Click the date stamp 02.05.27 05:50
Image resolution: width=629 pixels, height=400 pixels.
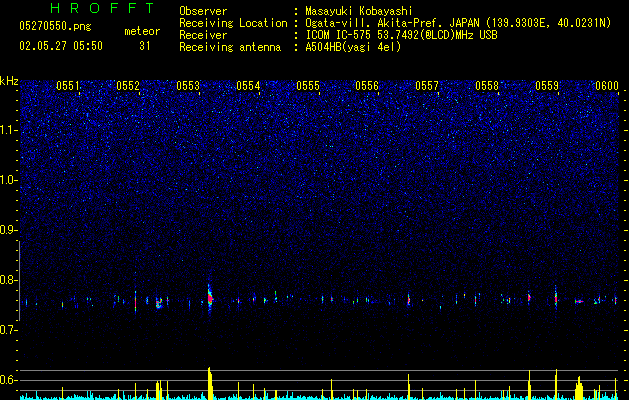click(61, 46)
